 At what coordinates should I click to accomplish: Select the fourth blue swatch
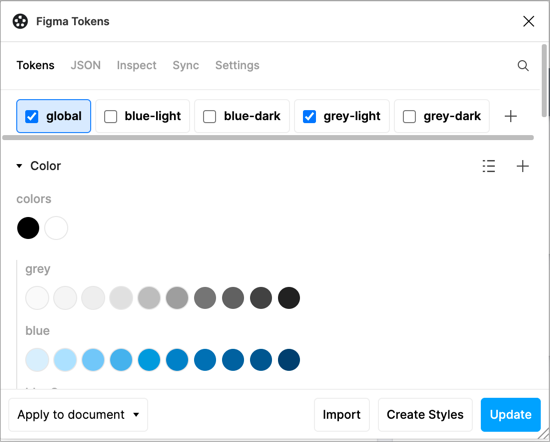[x=121, y=360]
